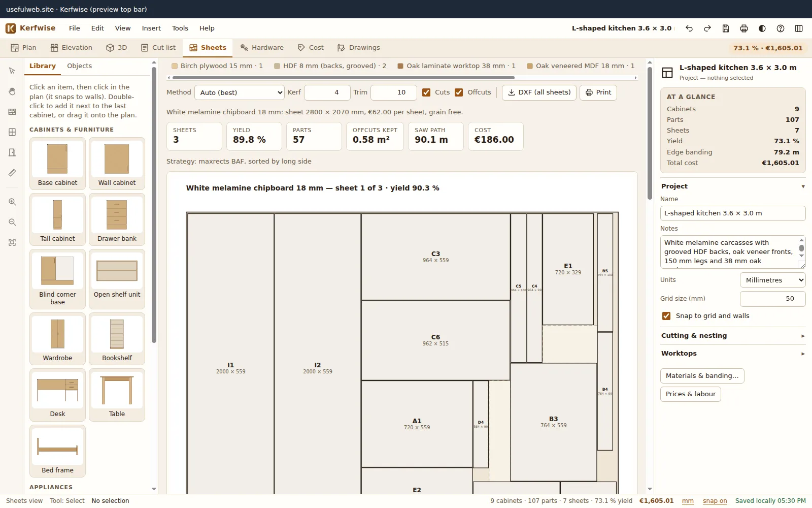Image resolution: width=812 pixels, height=508 pixels.
Task: Toggle the Cuts checkbox
Action: pyautogui.click(x=426, y=92)
